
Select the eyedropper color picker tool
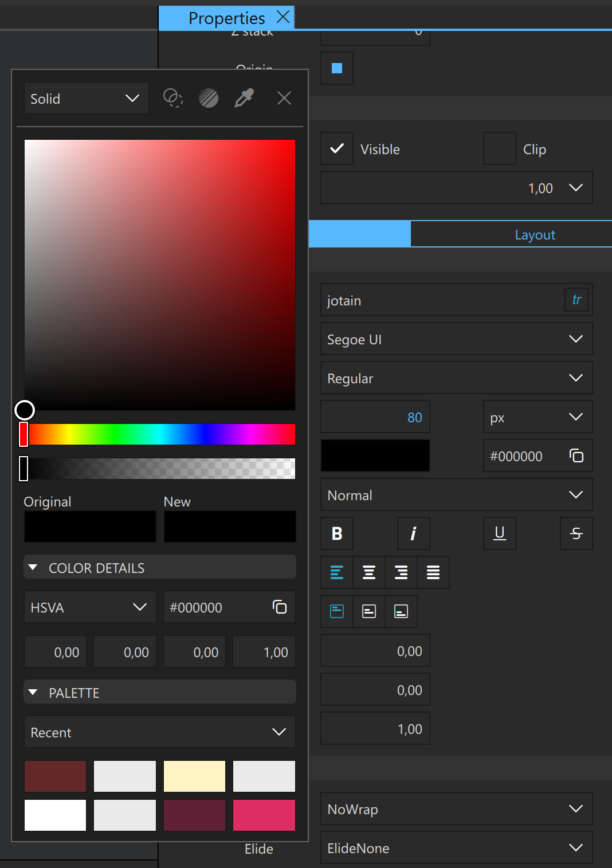tap(244, 98)
